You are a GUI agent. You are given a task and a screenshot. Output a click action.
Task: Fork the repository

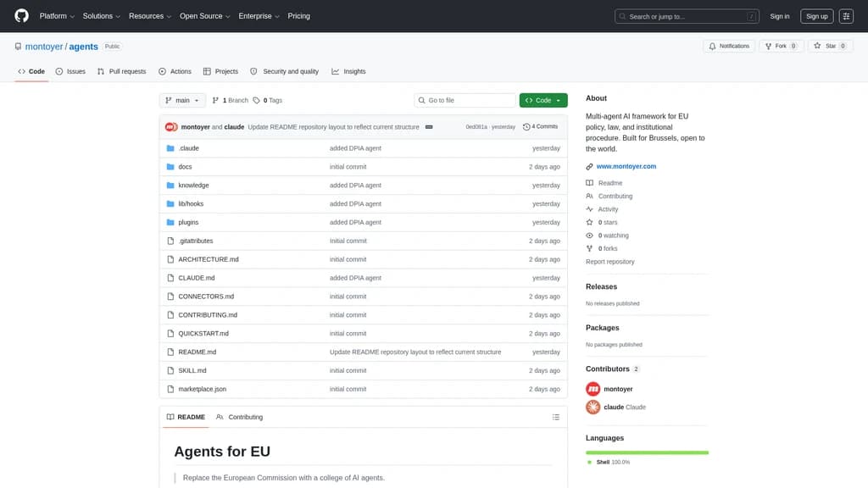click(x=781, y=46)
